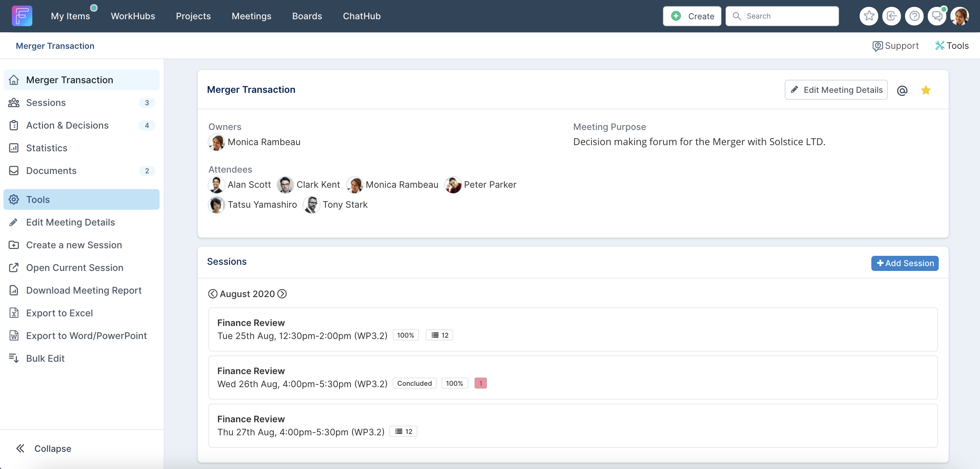Select Statistics in the sidebar

pyautogui.click(x=46, y=148)
